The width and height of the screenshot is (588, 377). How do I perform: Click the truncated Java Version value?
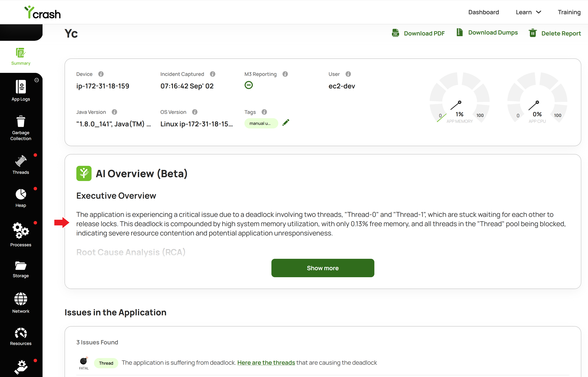click(x=113, y=124)
